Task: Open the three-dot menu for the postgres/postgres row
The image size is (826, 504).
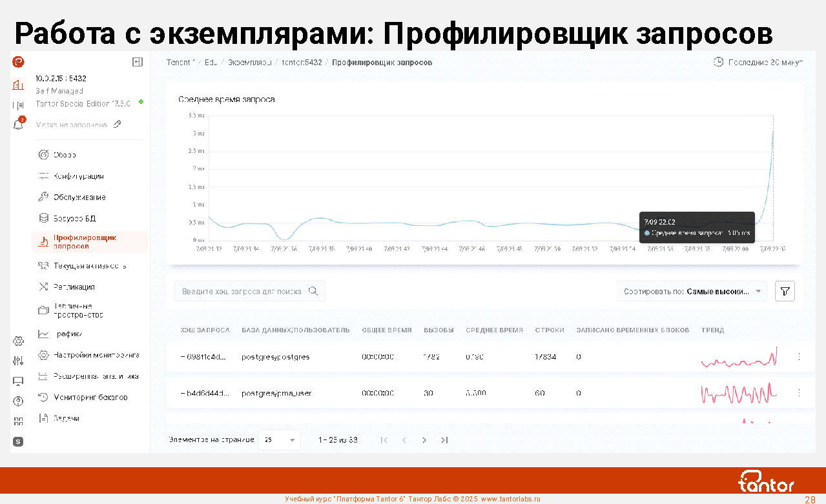Action: tap(799, 356)
